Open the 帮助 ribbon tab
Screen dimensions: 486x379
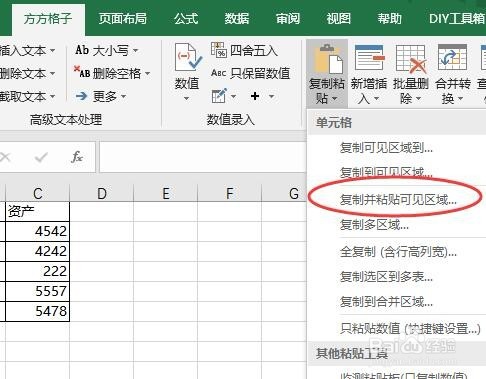click(x=389, y=19)
